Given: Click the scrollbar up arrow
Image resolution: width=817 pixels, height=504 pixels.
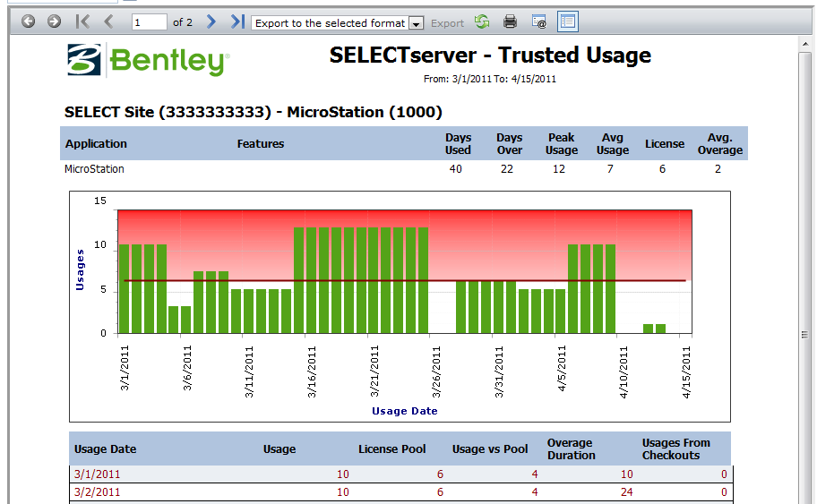Looking at the screenshot, I should click(805, 44).
